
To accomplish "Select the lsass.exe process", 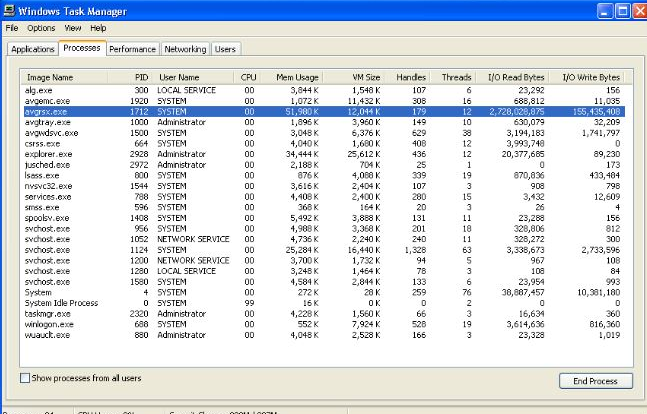I will click(324, 175).
